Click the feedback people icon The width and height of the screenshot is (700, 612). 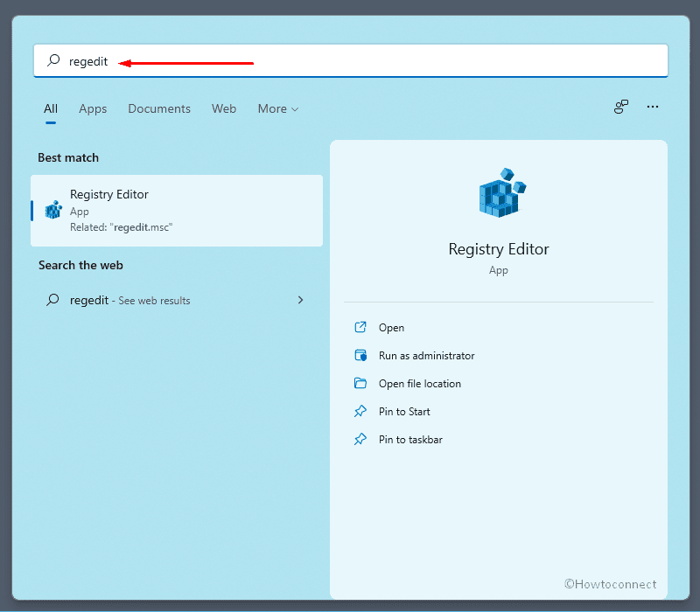click(621, 107)
